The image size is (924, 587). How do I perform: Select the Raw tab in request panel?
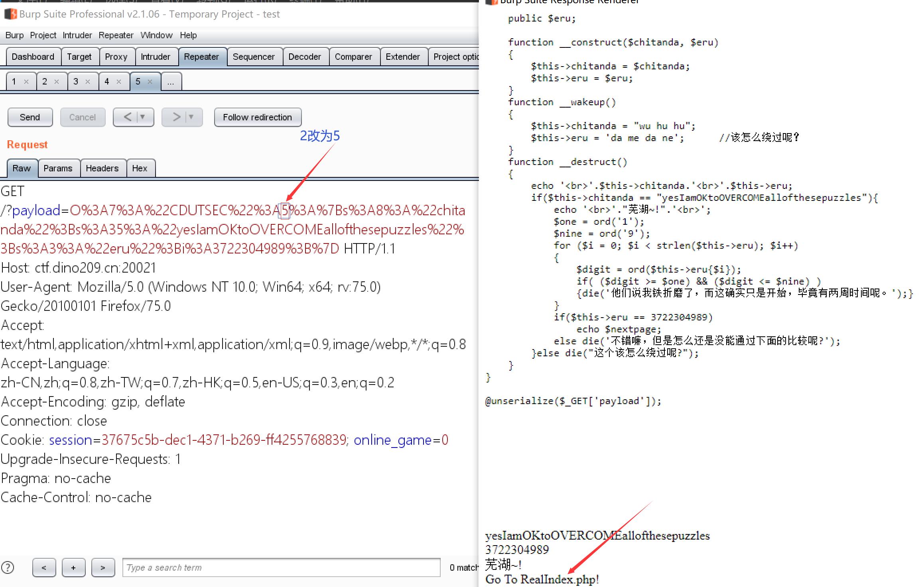(22, 168)
